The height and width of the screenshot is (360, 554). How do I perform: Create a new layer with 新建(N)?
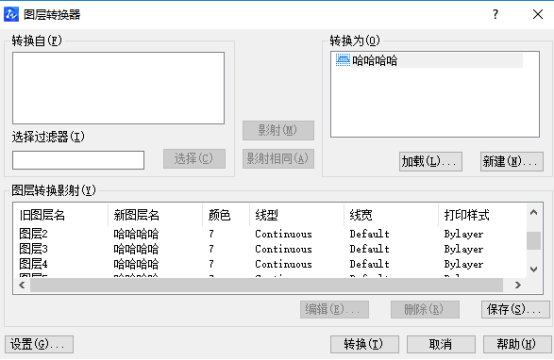point(512,162)
